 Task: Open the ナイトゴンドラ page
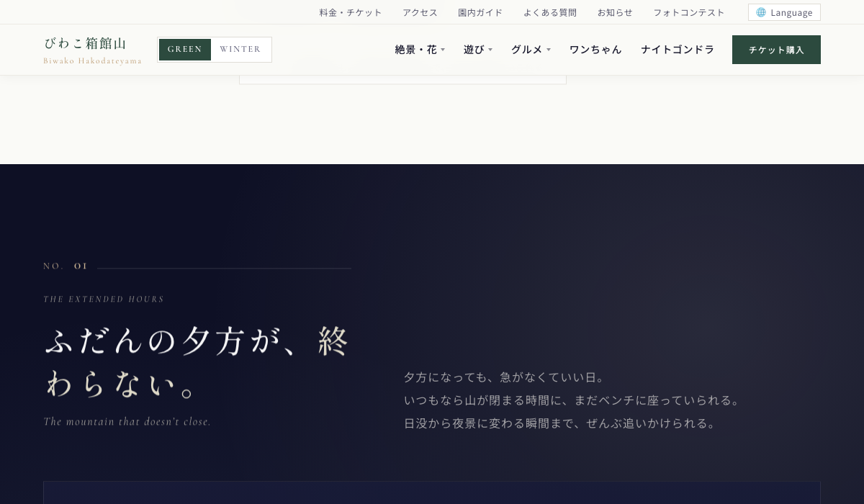tap(678, 50)
